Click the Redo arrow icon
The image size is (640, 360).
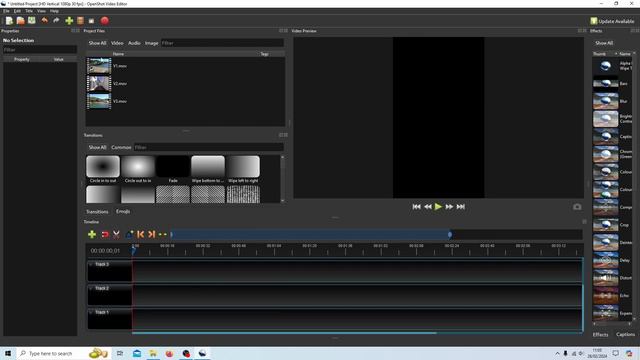tap(56, 20)
